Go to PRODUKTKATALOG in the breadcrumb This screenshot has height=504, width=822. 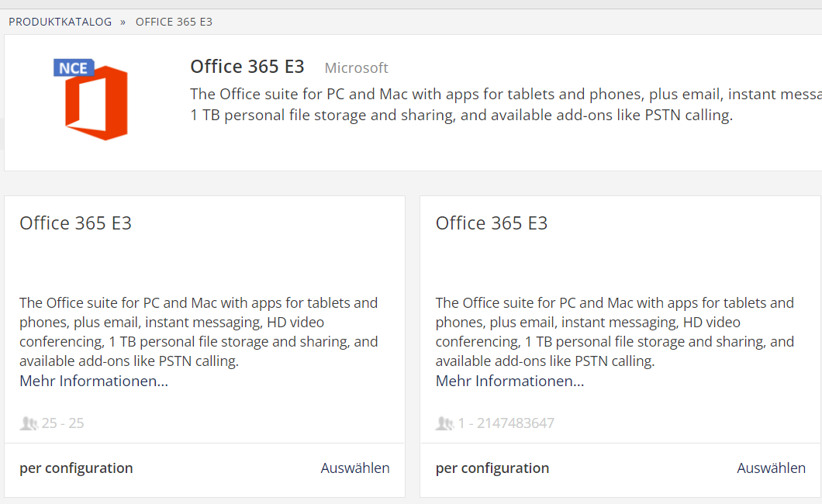[60, 22]
